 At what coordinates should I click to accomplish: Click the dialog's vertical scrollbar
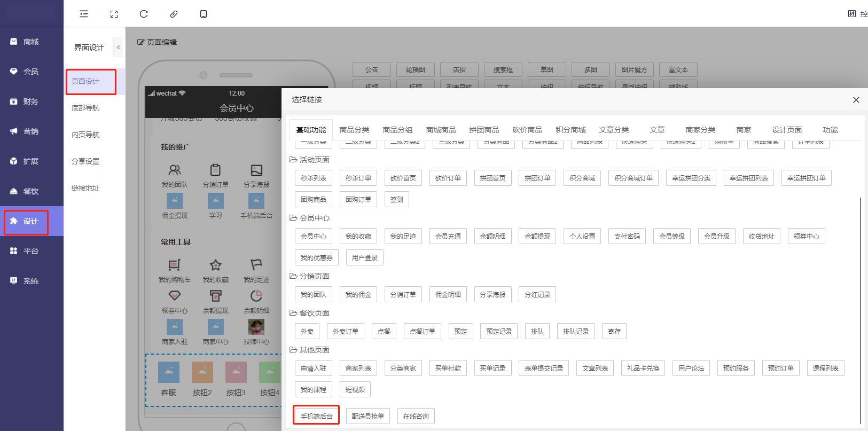860,310
